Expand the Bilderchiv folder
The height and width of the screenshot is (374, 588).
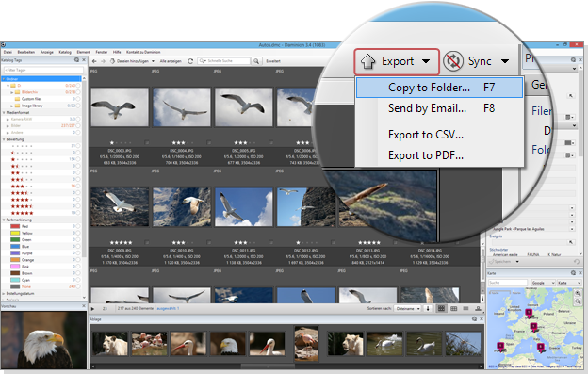click(12, 92)
